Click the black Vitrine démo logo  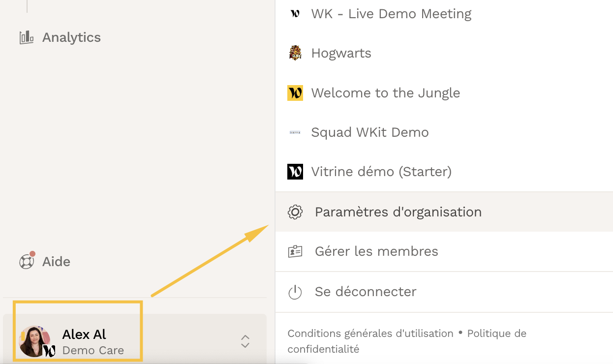pyautogui.click(x=295, y=172)
